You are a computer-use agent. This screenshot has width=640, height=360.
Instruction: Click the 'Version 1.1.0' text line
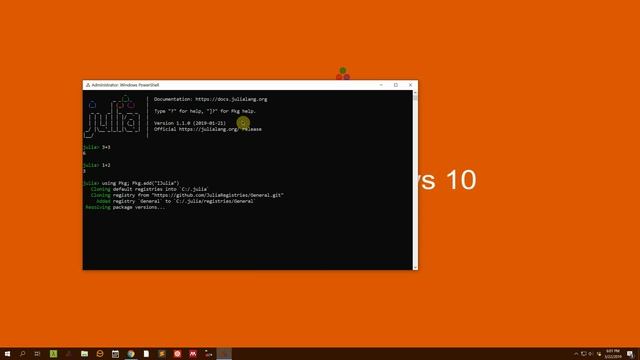click(190, 123)
